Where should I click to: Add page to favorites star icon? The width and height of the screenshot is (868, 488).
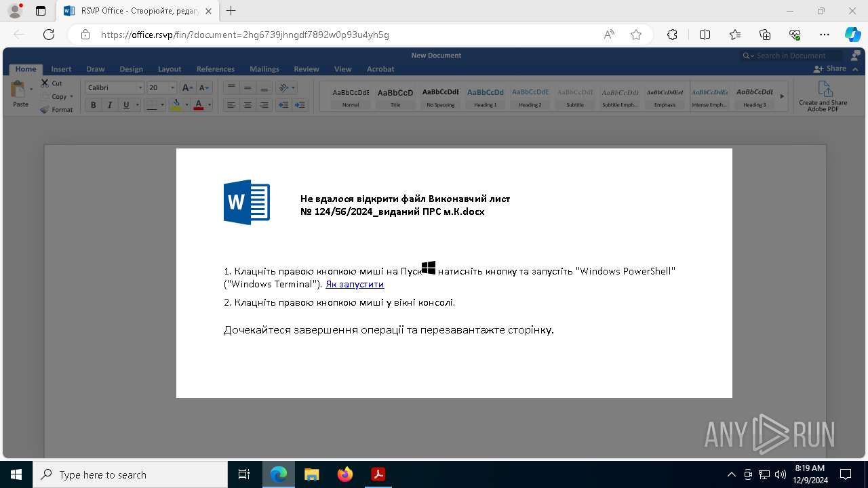pos(636,35)
